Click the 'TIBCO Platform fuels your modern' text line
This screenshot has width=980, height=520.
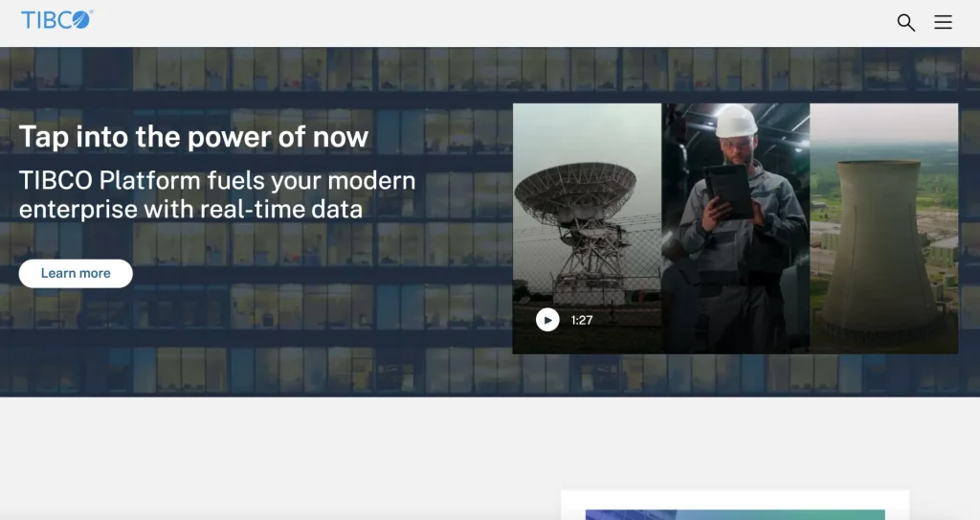(x=217, y=180)
